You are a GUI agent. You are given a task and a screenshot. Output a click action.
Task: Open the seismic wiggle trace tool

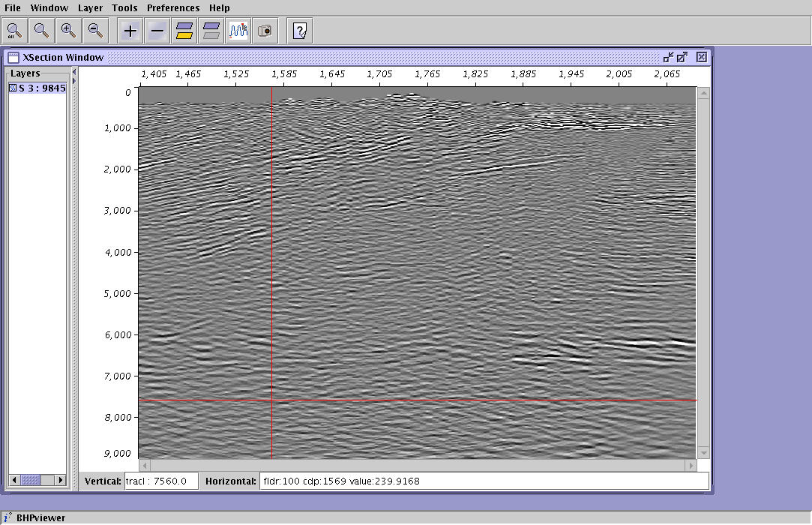(x=238, y=31)
